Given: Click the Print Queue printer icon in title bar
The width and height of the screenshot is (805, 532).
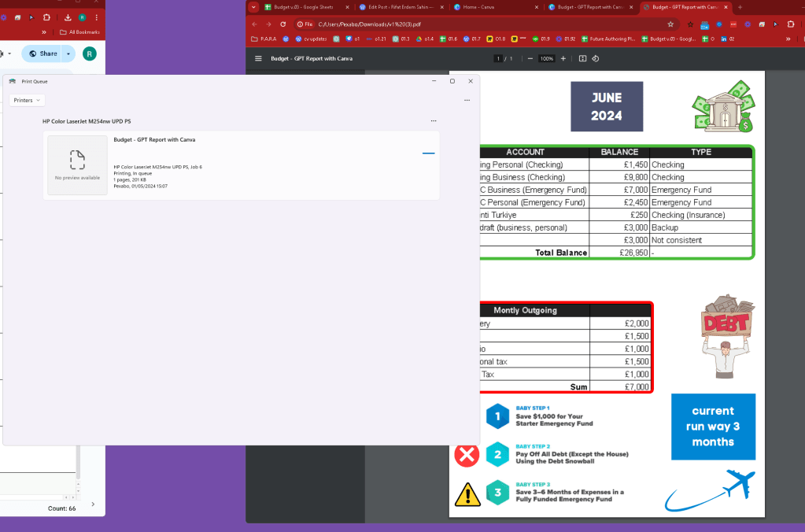Looking at the screenshot, I should (x=13, y=81).
